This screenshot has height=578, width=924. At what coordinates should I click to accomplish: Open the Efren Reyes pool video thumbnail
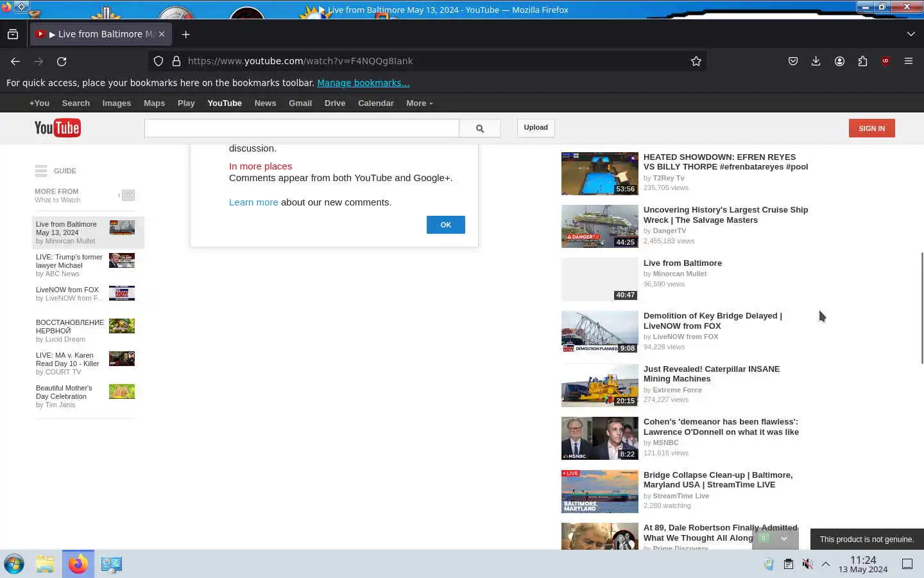coord(599,173)
